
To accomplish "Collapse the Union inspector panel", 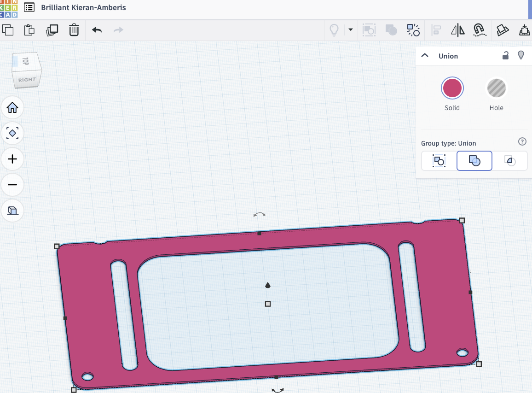I will click(x=424, y=55).
